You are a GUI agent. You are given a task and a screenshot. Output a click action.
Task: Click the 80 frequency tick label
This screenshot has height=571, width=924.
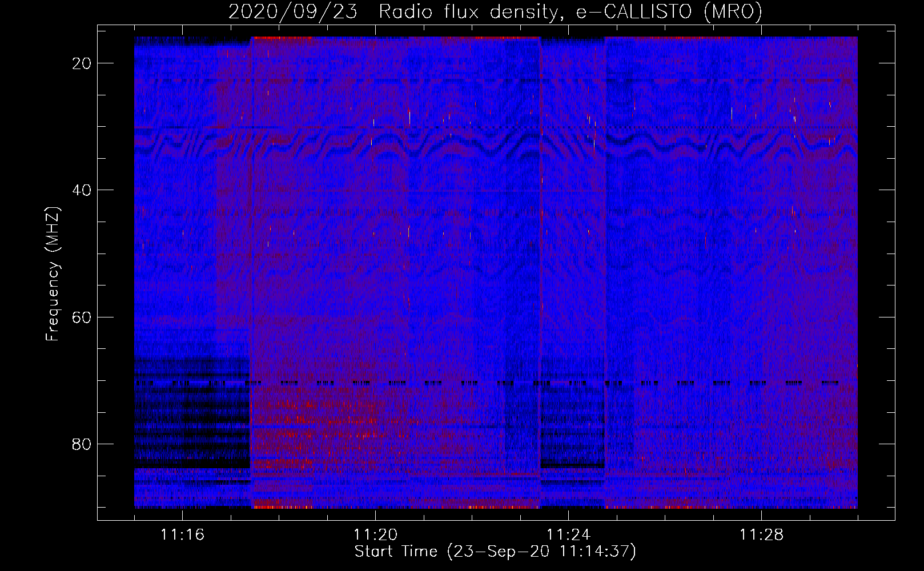[x=82, y=444]
